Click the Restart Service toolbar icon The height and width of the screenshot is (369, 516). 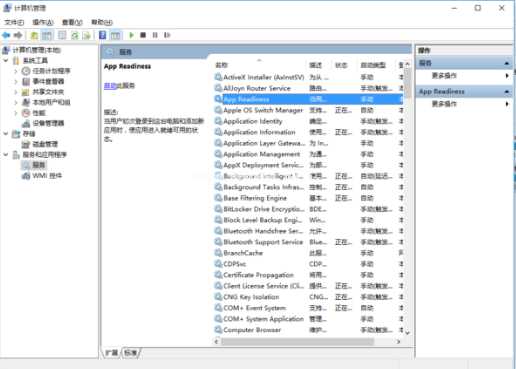[x=167, y=35]
